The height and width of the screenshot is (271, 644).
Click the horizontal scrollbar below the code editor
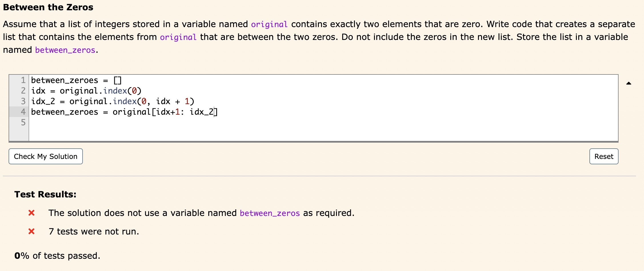314,142
